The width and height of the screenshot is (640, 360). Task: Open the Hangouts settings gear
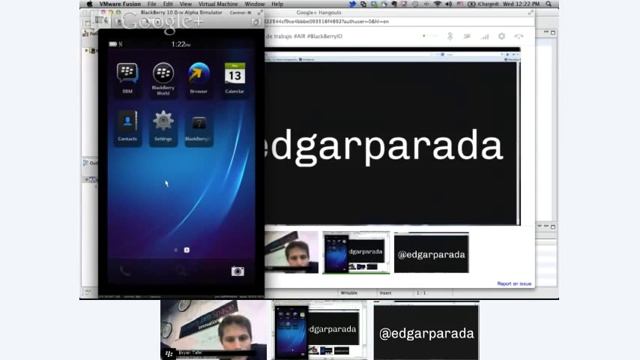(x=502, y=36)
